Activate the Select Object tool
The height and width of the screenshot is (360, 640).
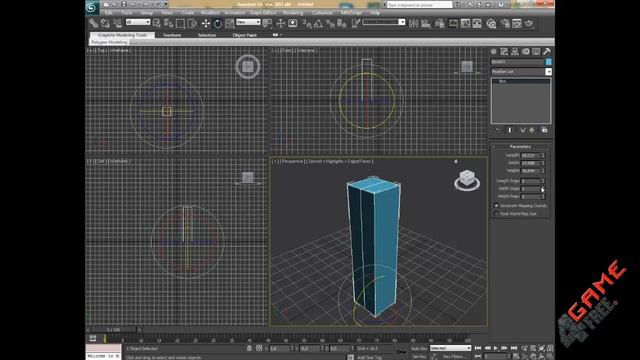(x=156, y=23)
